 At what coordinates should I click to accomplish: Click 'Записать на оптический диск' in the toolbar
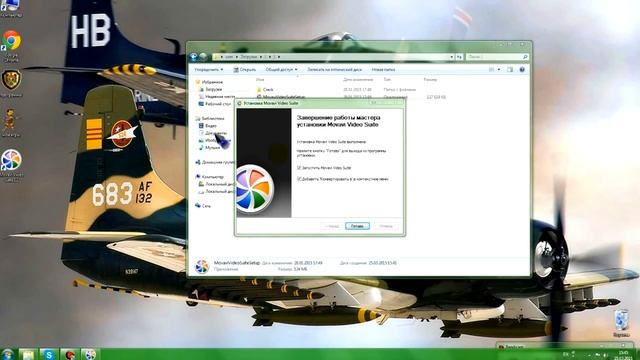tap(334, 70)
